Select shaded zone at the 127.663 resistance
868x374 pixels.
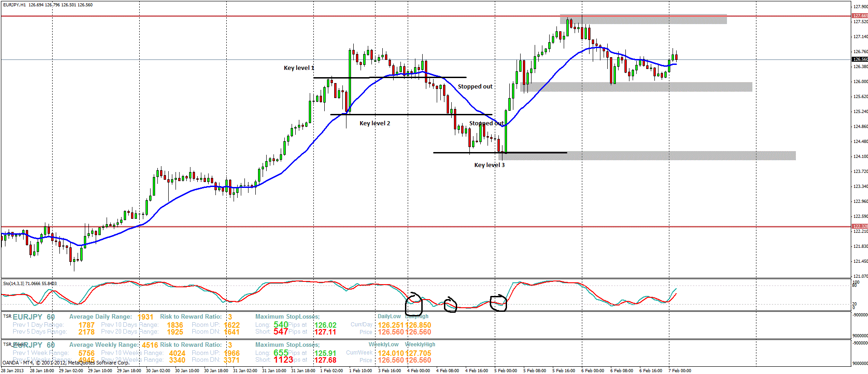[644, 20]
